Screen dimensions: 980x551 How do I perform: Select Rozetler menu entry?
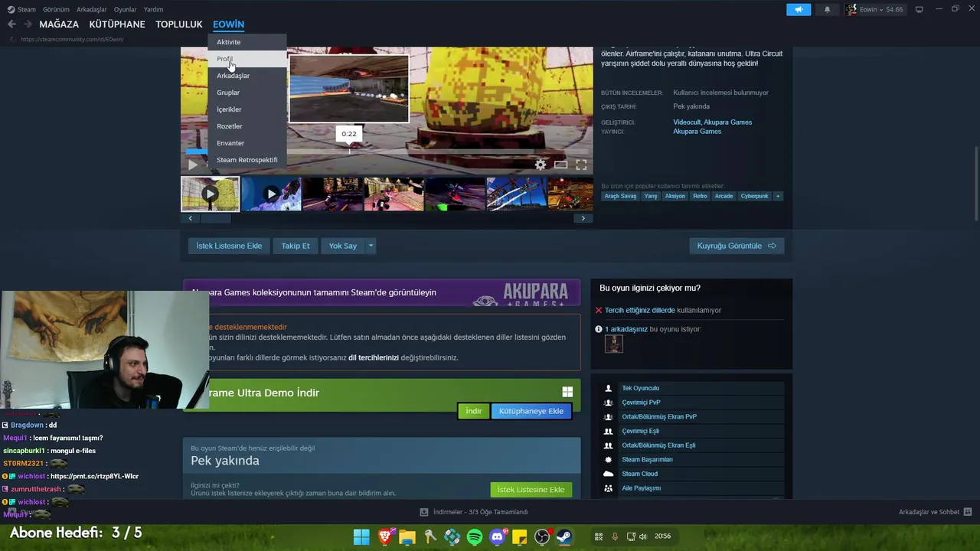pyautogui.click(x=247, y=126)
